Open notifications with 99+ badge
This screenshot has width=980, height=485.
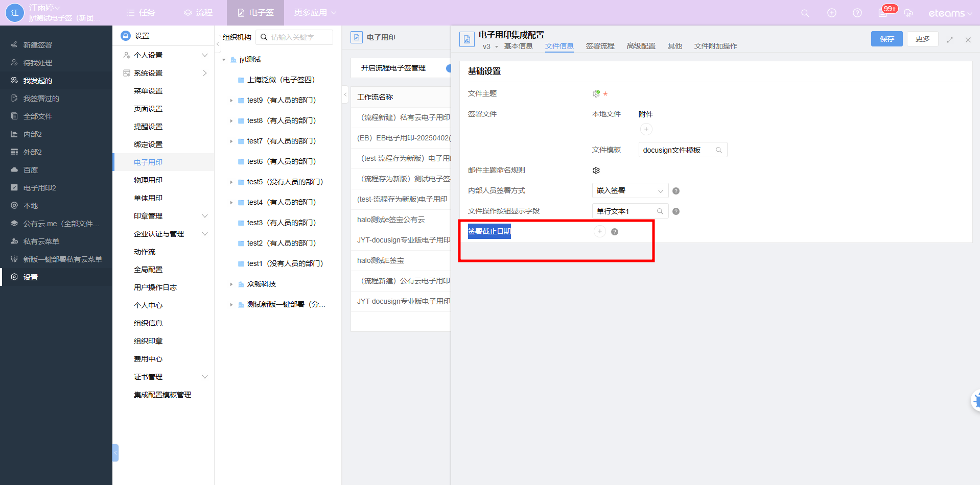click(x=883, y=13)
